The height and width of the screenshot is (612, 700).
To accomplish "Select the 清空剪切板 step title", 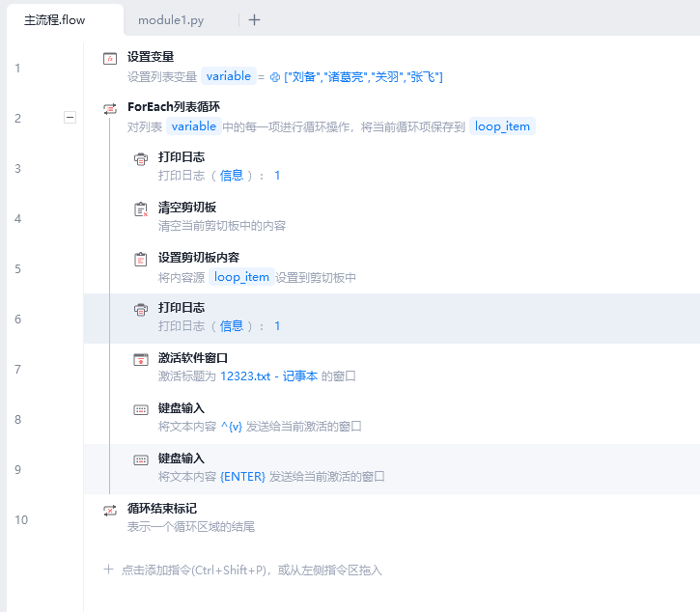I will [x=187, y=208].
